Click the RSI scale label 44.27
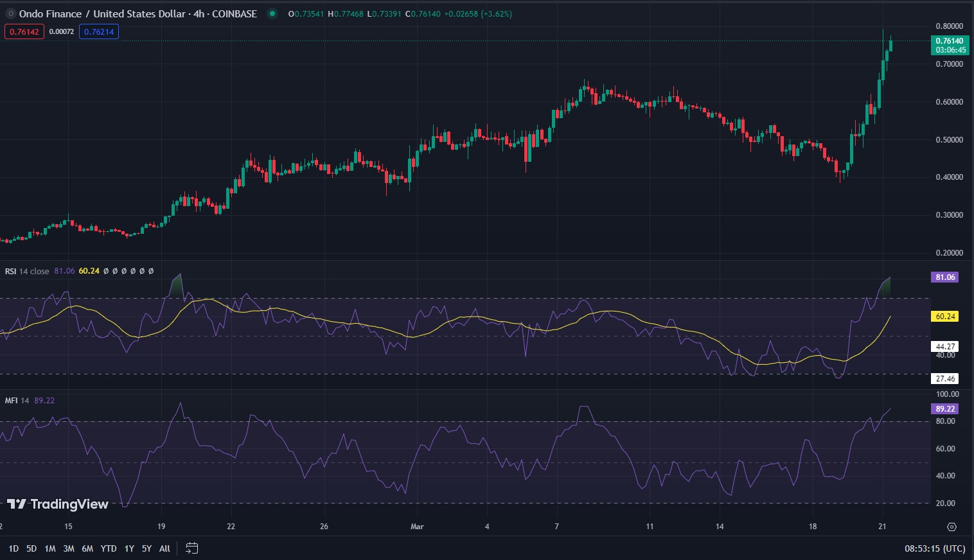Viewport: 974px width, 560px height. 945,346
